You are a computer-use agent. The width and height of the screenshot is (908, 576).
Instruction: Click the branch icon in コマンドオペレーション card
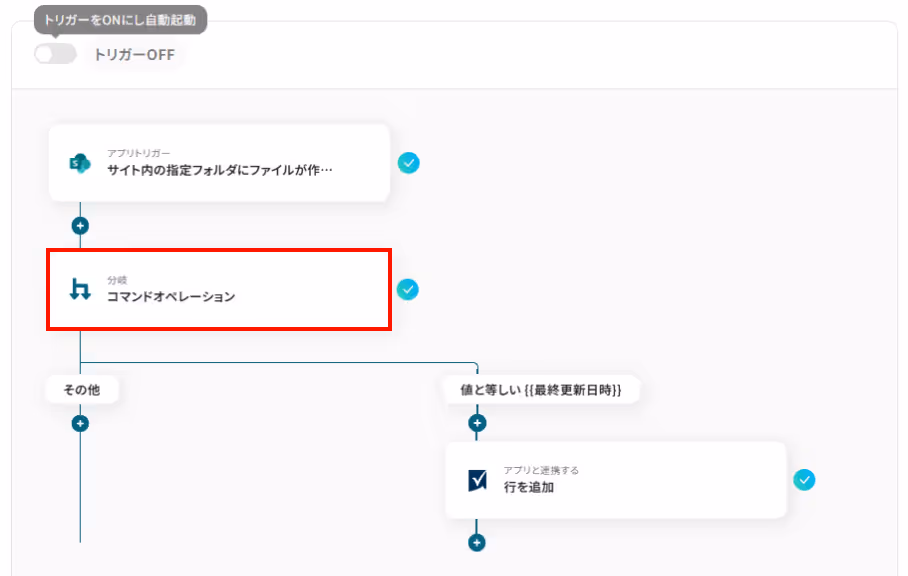click(x=80, y=289)
